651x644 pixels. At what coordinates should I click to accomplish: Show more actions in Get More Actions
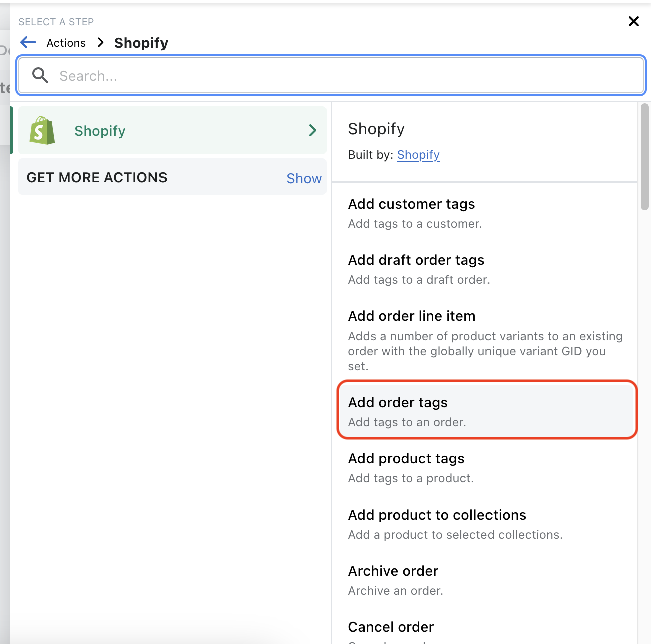[x=304, y=178]
